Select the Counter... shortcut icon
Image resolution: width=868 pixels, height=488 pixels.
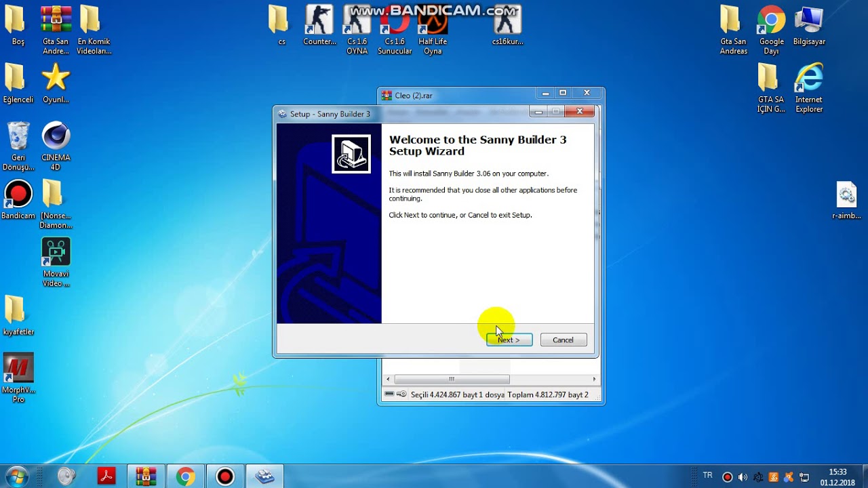pyautogui.click(x=319, y=26)
